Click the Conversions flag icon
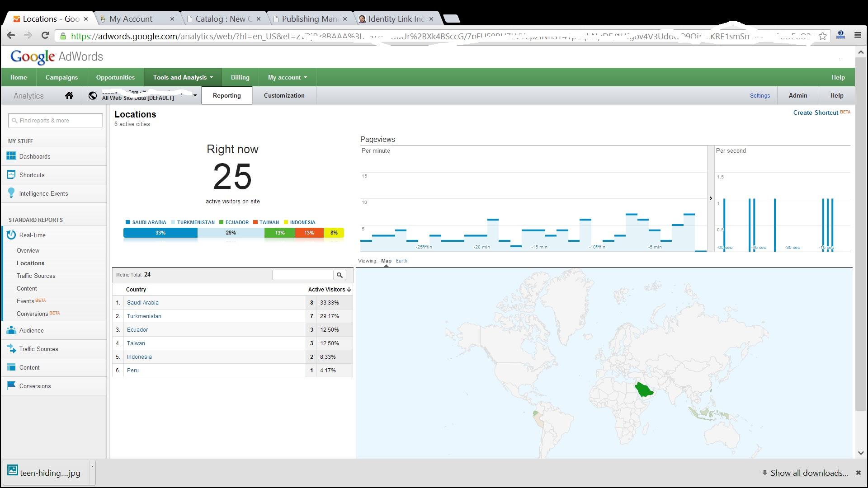868x488 pixels. point(11,386)
